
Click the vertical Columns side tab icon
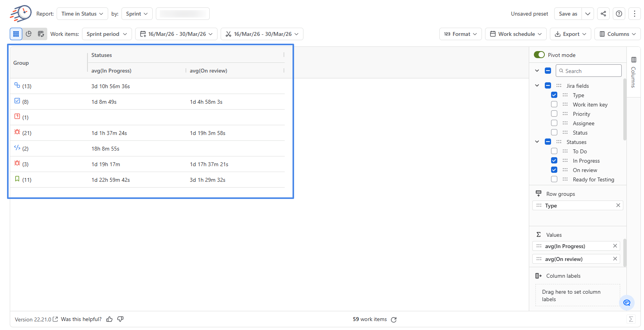pos(634,60)
